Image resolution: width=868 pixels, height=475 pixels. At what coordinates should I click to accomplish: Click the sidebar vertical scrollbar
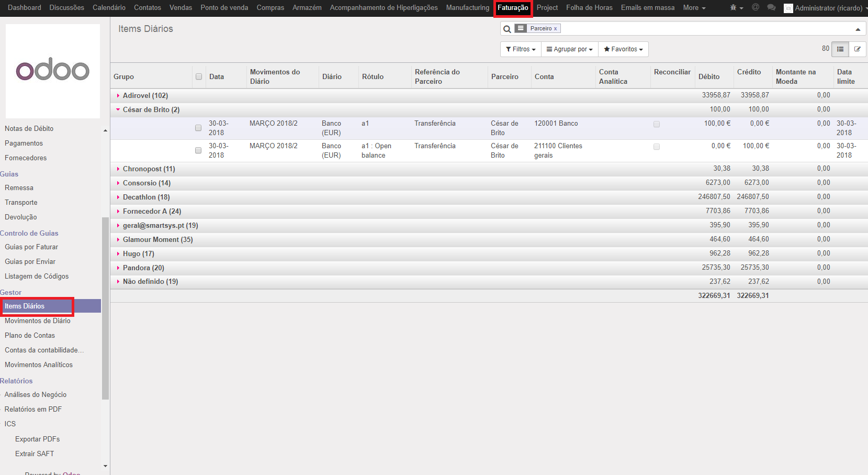click(105, 308)
